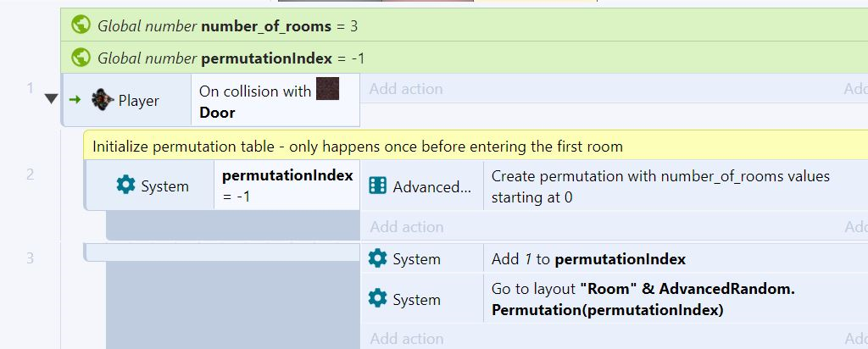Click the AdvancedRandom dice icon
The image size is (868, 349).
click(x=377, y=186)
